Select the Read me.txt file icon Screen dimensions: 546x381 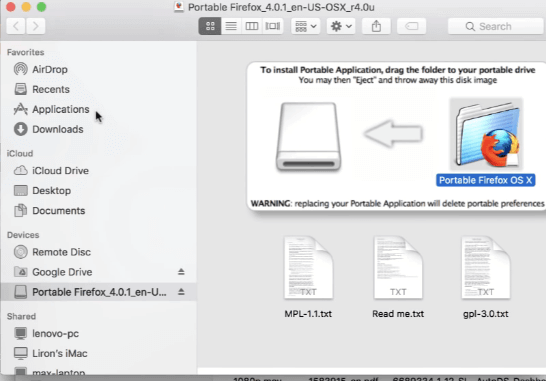coord(398,267)
